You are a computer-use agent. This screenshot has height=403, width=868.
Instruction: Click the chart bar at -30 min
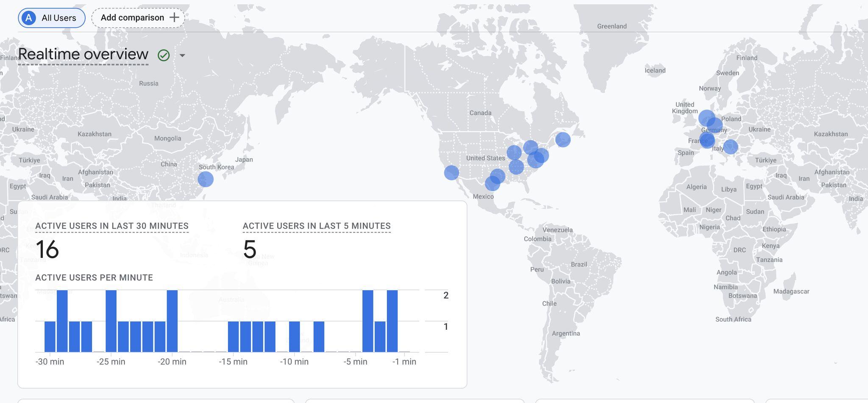pos(50,337)
